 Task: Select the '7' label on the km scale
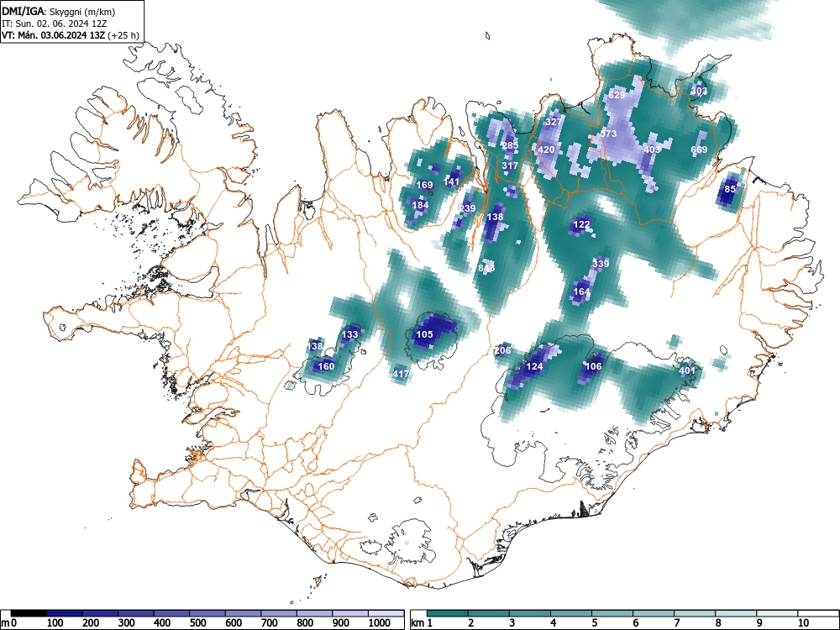pyautogui.click(x=676, y=623)
